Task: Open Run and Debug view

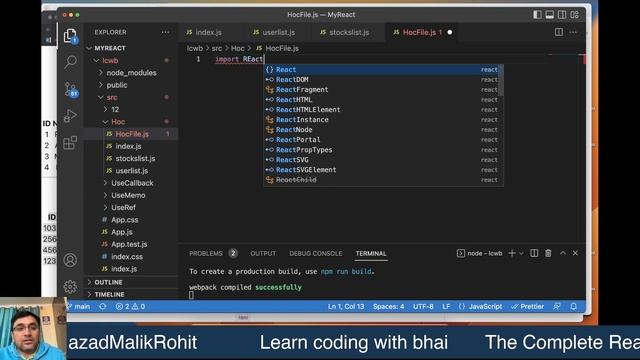Action: click(70, 116)
